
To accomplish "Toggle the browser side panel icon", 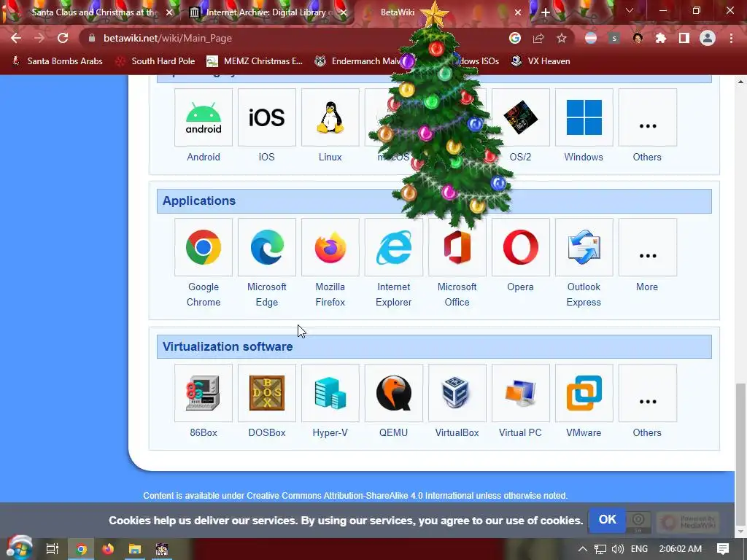I will (684, 38).
